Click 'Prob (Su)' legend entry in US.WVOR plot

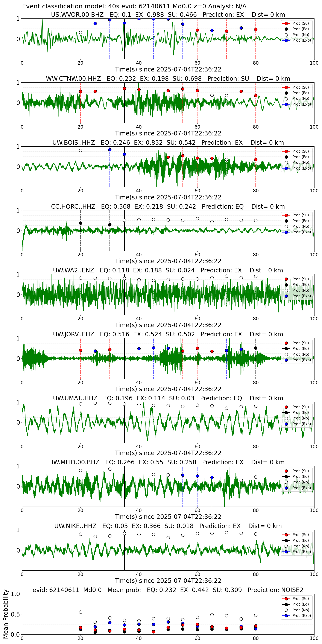(x=297, y=23)
